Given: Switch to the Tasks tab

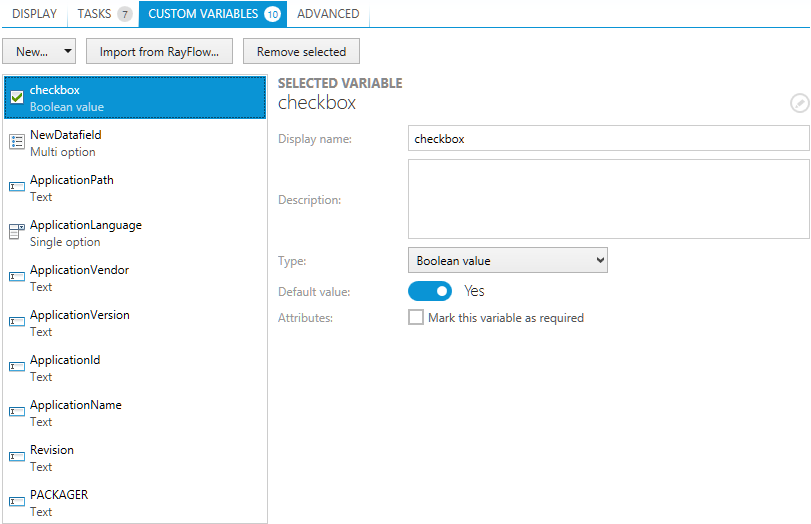Looking at the screenshot, I should point(104,14).
